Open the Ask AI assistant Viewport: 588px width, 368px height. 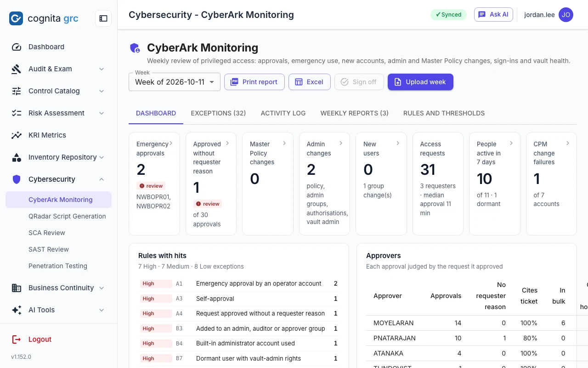[x=493, y=15]
